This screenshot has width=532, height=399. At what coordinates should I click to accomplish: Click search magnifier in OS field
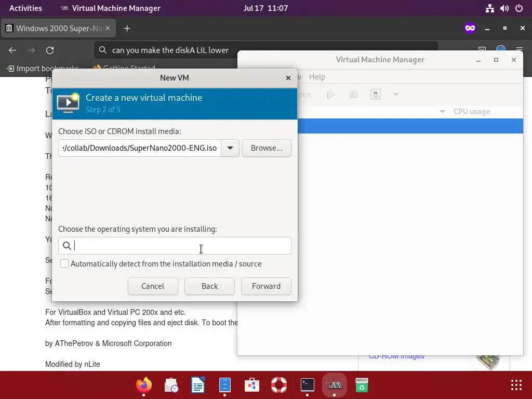pyautogui.click(x=67, y=246)
